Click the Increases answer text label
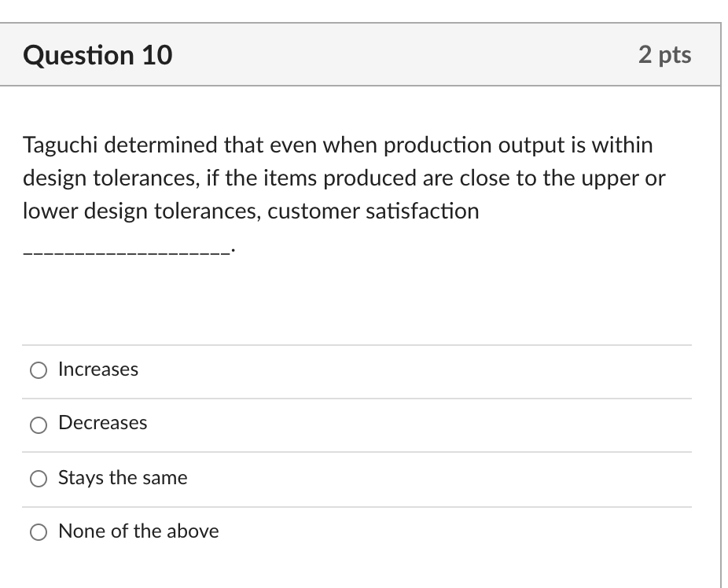728x588 pixels. click(97, 369)
